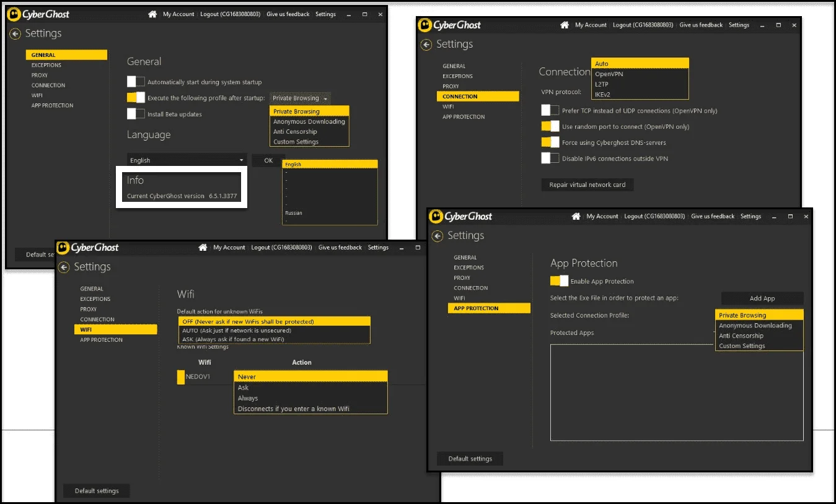The image size is (836, 504).
Task: Select Disconnects if you enter a known Wifi
Action: pos(310,409)
